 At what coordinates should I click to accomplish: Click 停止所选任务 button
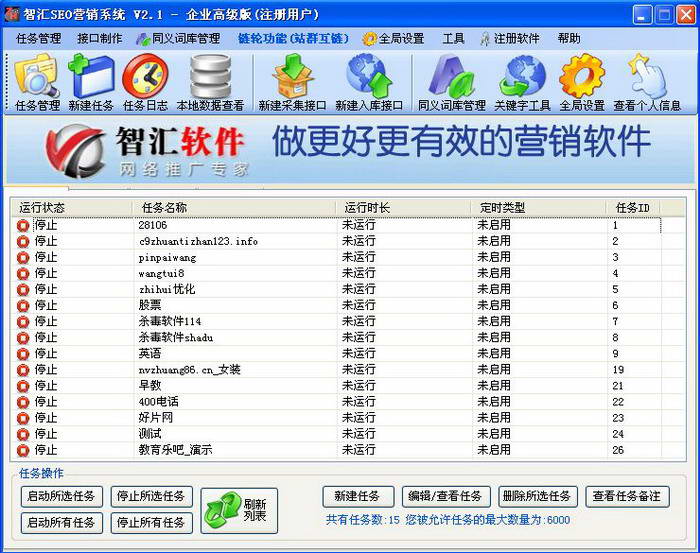pyautogui.click(x=151, y=496)
